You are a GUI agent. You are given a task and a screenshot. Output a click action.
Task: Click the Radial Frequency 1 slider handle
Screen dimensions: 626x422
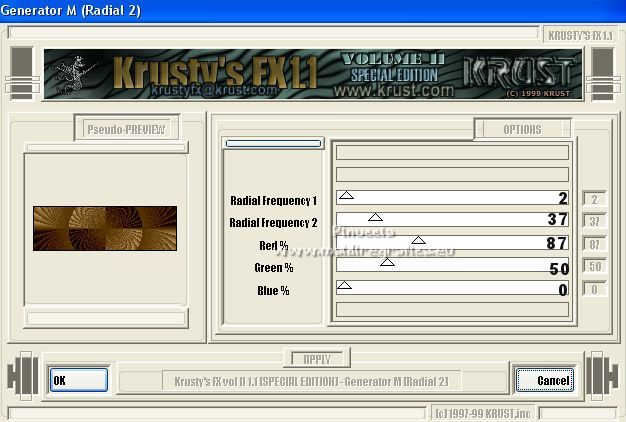[x=346, y=195]
